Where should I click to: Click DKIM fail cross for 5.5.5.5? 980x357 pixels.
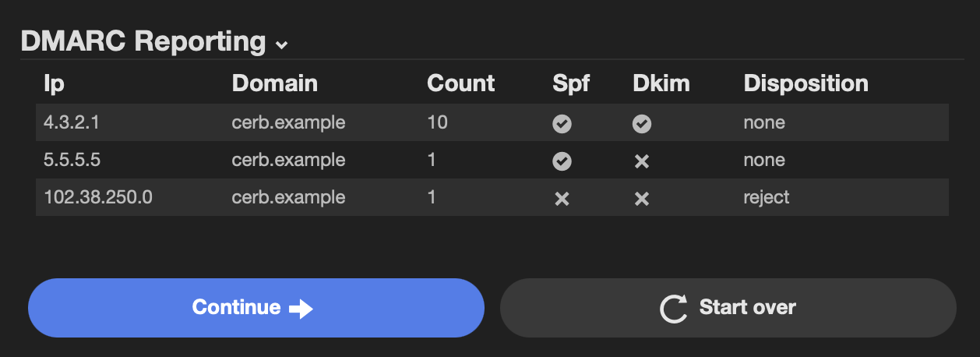642,161
